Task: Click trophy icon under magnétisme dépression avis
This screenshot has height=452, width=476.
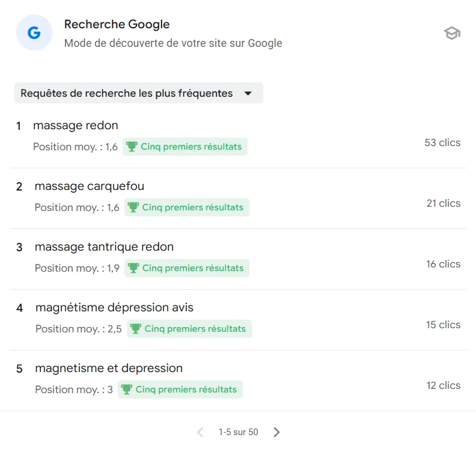Action: (135, 329)
